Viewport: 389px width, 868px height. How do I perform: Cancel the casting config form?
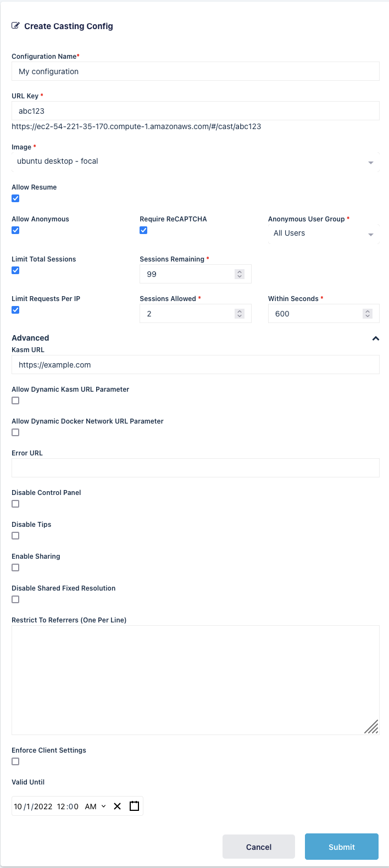coord(259,847)
